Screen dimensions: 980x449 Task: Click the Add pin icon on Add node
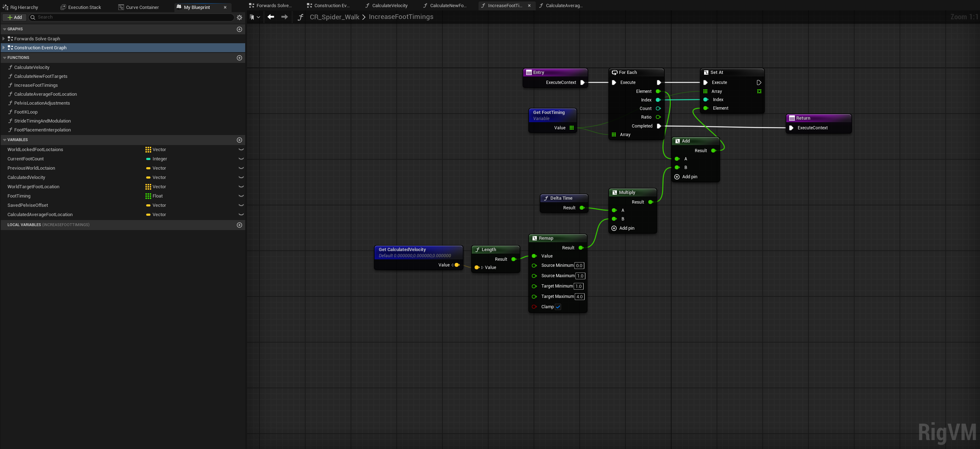(x=677, y=177)
